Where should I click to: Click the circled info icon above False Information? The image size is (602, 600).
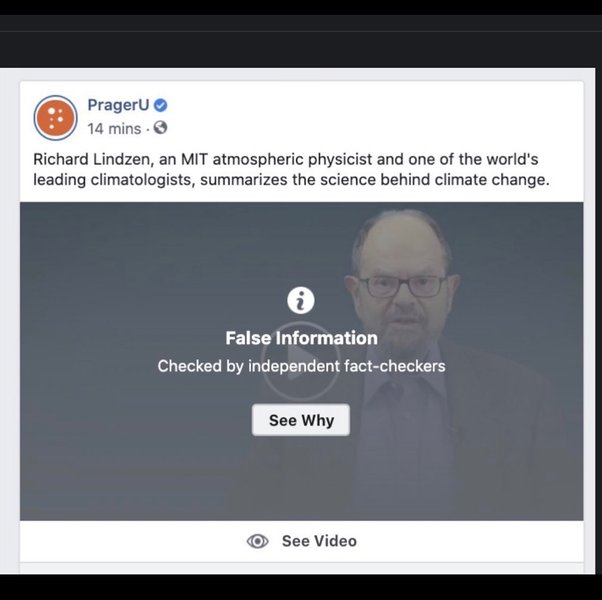pos(301,300)
